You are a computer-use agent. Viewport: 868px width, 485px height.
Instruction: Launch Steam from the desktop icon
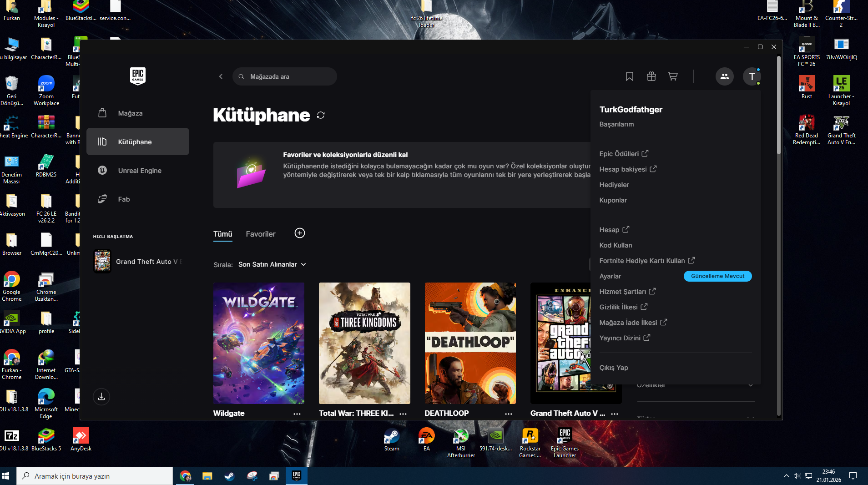[392, 440]
